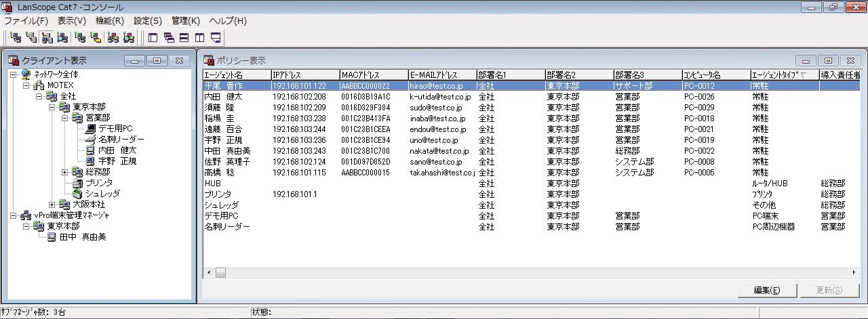Open the ヘルプ(H) menu
This screenshot has height=319, width=868.
coord(228,21)
